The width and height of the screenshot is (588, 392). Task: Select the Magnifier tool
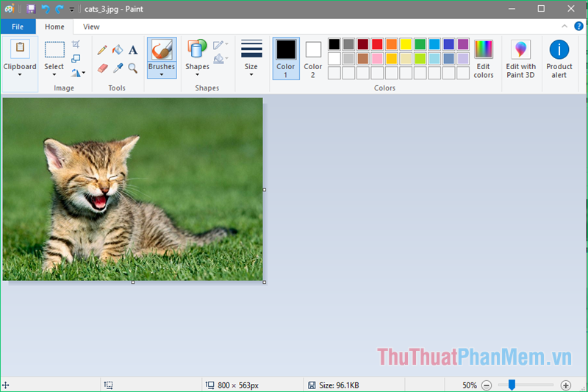[132, 68]
